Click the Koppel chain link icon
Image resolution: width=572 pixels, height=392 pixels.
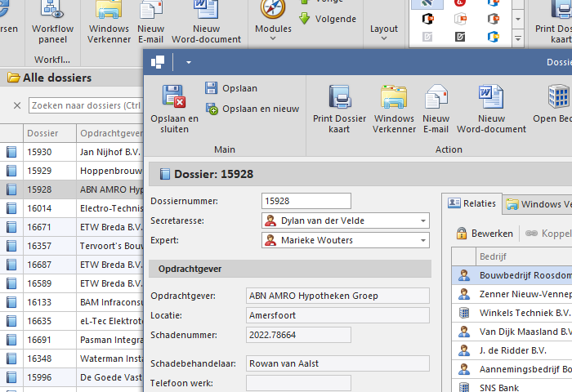click(x=531, y=234)
